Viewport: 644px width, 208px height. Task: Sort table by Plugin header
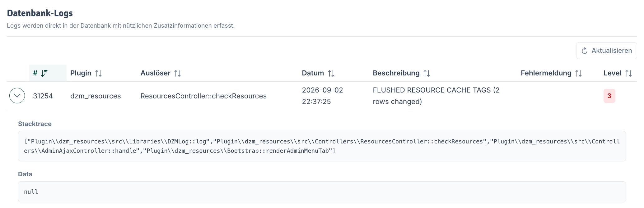click(81, 73)
